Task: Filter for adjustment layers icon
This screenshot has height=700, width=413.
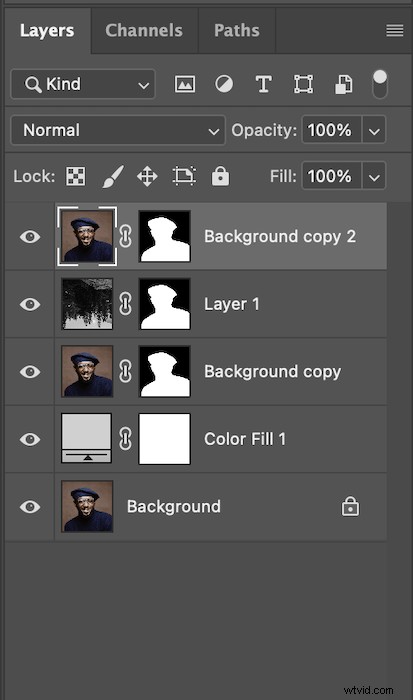Action: [224, 84]
